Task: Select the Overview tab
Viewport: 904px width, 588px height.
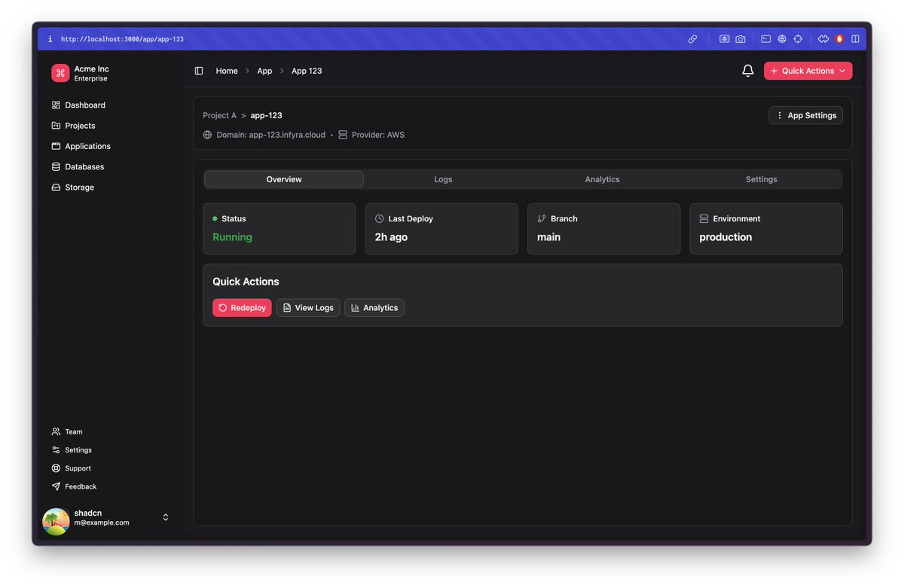Action: click(x=284, y=179)
